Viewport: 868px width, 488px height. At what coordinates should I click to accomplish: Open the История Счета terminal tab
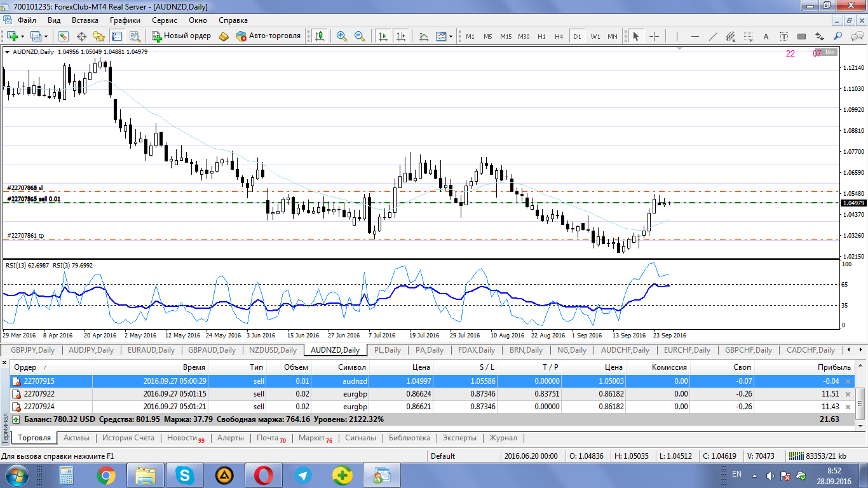coord(128,438)
